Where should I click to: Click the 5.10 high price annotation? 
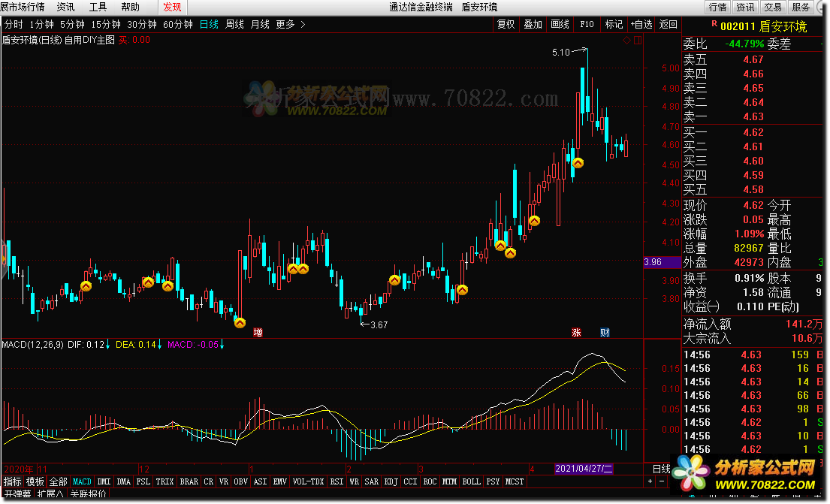click(x=561, y=53)
